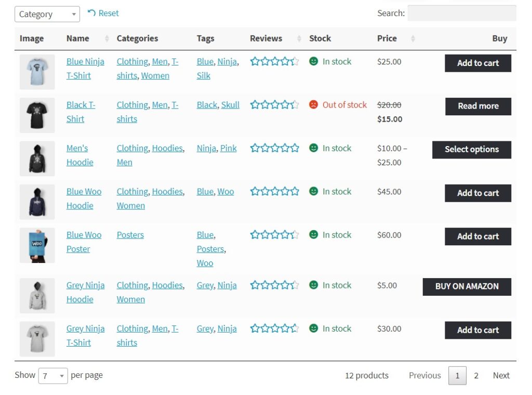The width and height of the screenshot is (532, 395).
Task: Click the green smiley icon beside Blue Ninja T-Shirt stock
Action: tap(314, 61)
